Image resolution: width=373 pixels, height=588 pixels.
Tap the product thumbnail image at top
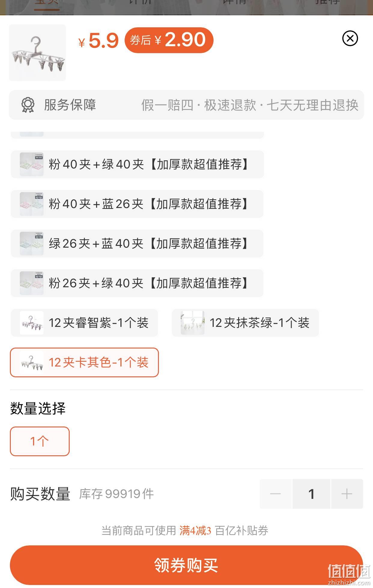pos(38,53)
